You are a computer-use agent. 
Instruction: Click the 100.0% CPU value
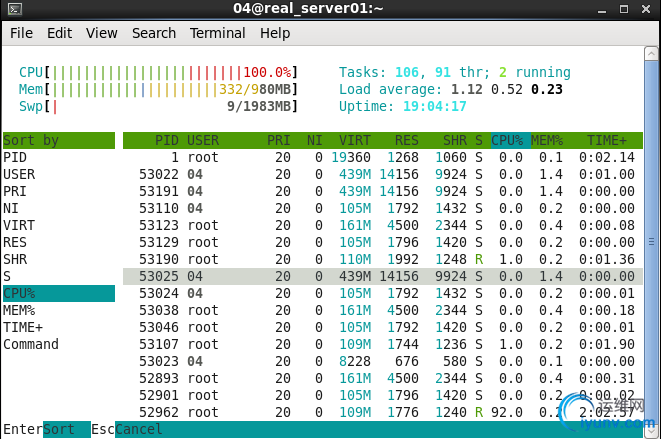pyautogui.click(x=267, y=73)
